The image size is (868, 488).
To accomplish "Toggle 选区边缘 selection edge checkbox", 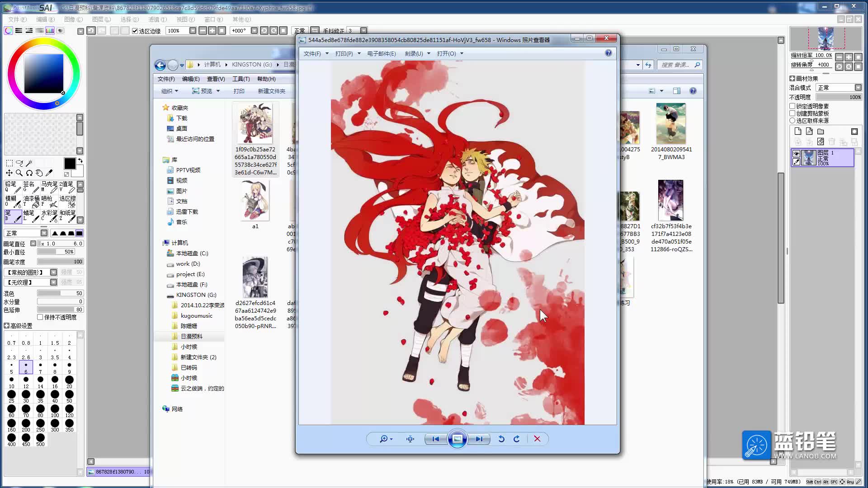I will point(135,31).
